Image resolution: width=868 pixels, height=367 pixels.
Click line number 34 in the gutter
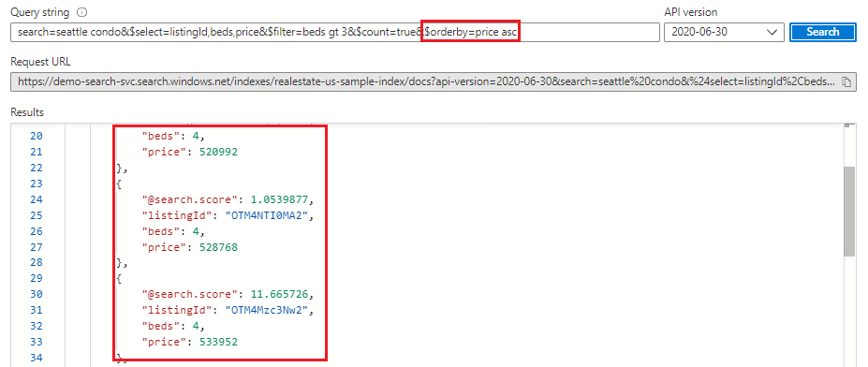[x=36, y=358]
